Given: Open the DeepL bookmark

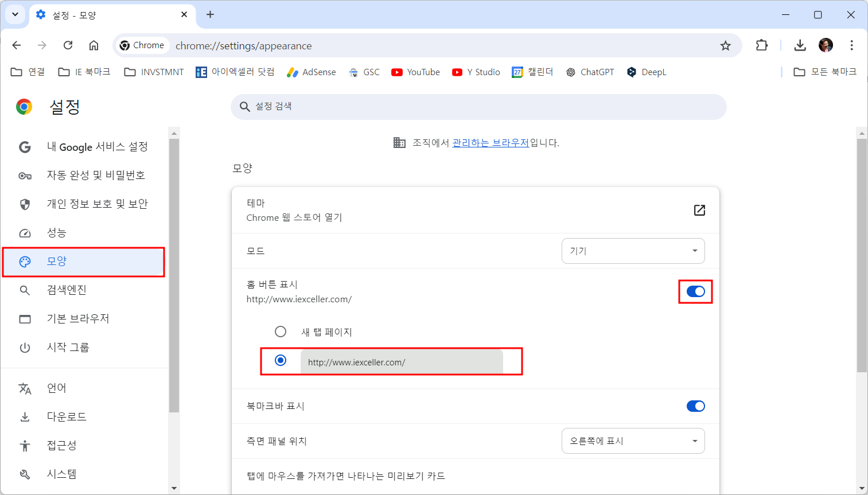Looking at the screenshot, I should pos(647,72).
